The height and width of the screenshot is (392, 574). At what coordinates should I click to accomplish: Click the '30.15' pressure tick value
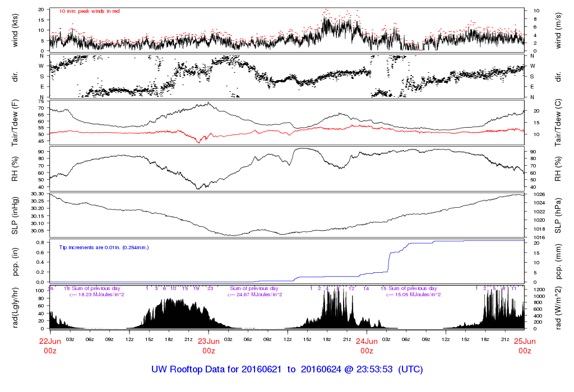(x=38, y=216)
